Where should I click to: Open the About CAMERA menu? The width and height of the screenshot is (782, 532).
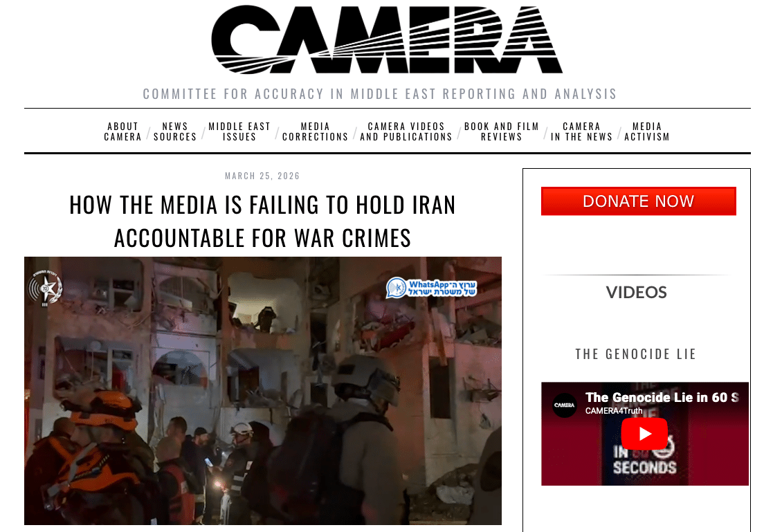tap(122, 131)
